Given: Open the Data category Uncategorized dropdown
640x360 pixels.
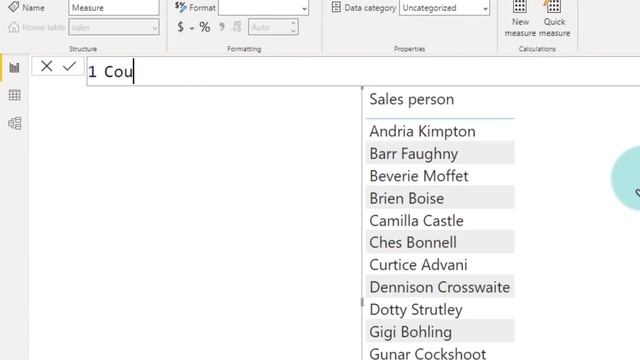Looking at the screenshot, I should [x=444, y=8].
